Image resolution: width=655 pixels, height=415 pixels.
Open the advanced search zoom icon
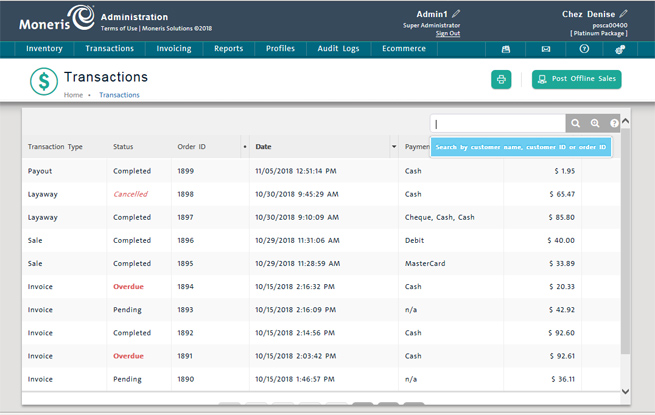[595, 123]
